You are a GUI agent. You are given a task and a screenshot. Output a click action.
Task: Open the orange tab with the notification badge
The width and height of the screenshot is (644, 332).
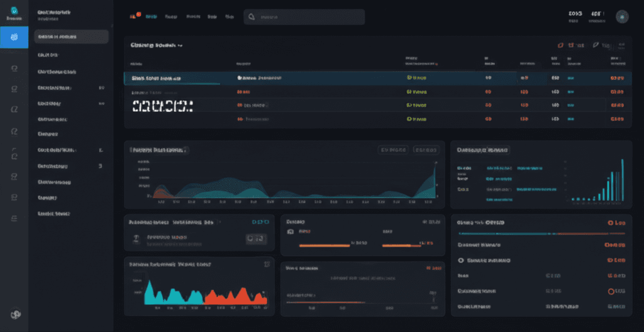133,17
